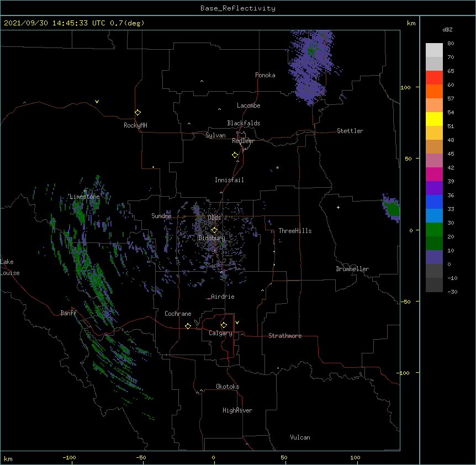Select the Banff label

[x=68, y=313]
